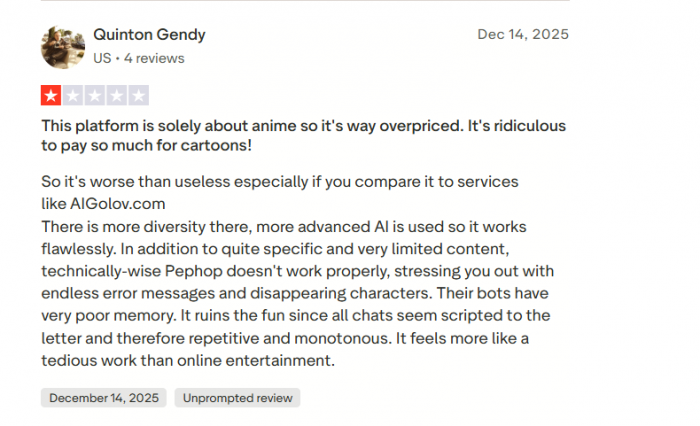700x426 pixels.
Task: Click the fourth gray rating star
Action: (x=116, y=96)
